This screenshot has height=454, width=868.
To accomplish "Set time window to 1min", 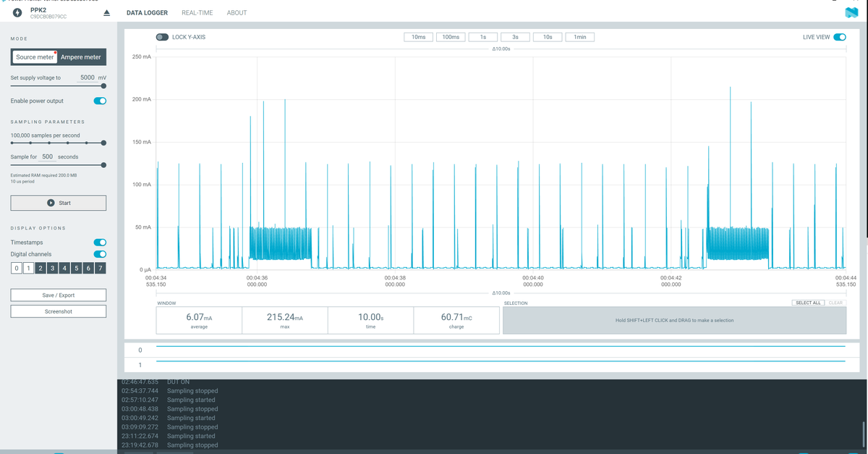I will click(x=580, y=37).
